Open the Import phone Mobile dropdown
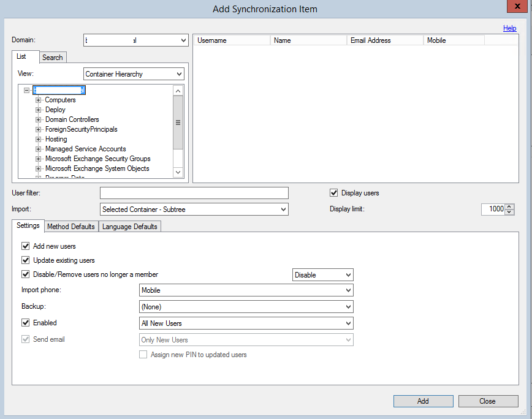 pos(348,290)
